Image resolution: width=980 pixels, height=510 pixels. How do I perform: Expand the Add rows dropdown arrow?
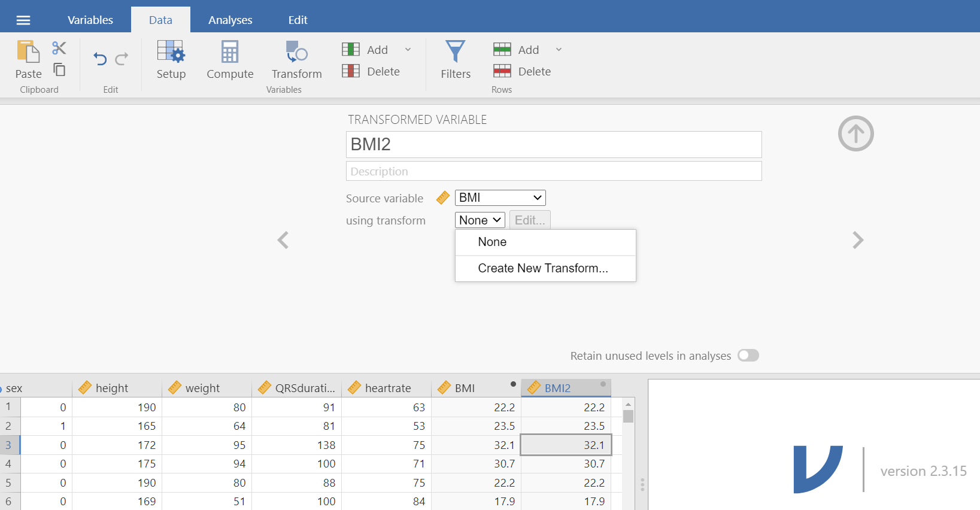point(559,50)
